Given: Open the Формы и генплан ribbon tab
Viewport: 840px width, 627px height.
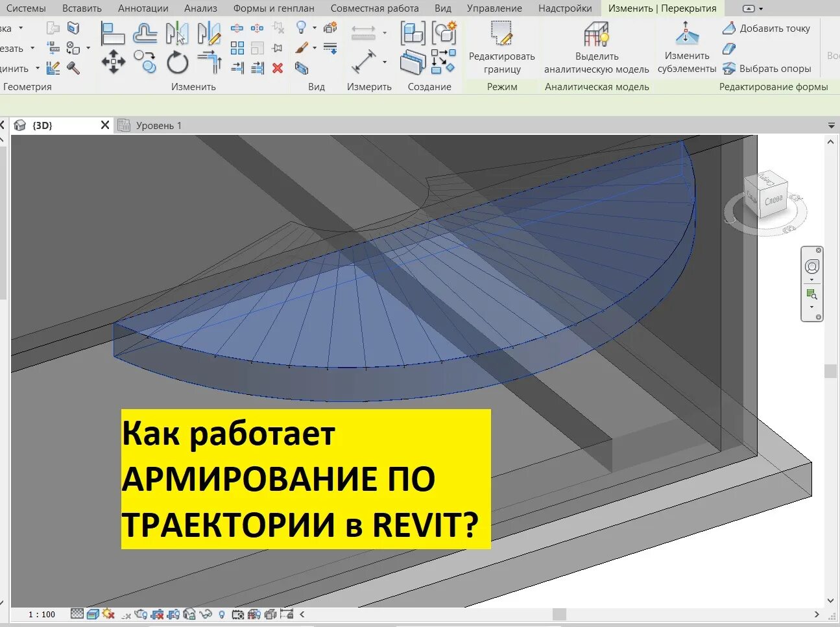Looking at the screenshot, I should [x=274, y=8].
